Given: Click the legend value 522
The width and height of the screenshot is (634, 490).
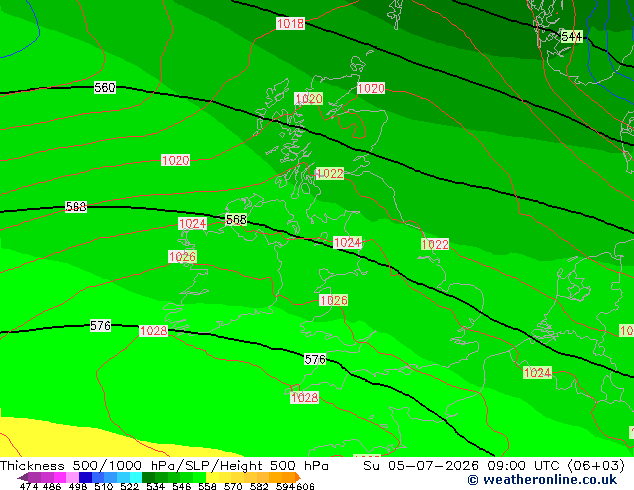Looking at the screenshot, I should click(130, 486).
